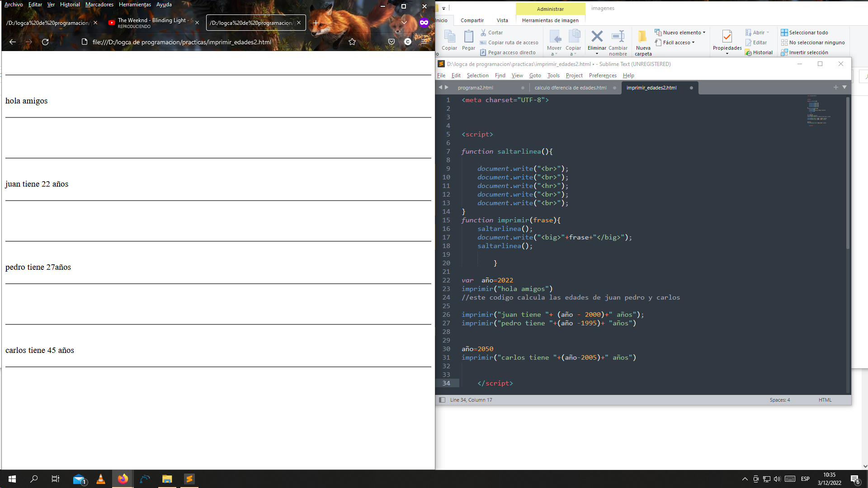Screen dimensions: 868x488
Task: Close The Weeknd YouTube tab
Action: coord(197,23)
